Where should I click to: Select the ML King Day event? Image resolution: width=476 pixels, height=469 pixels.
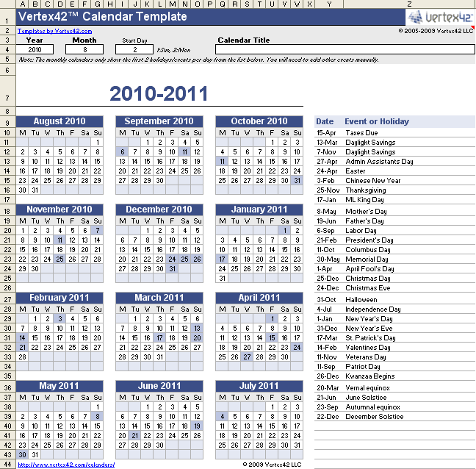click(364, 200)
